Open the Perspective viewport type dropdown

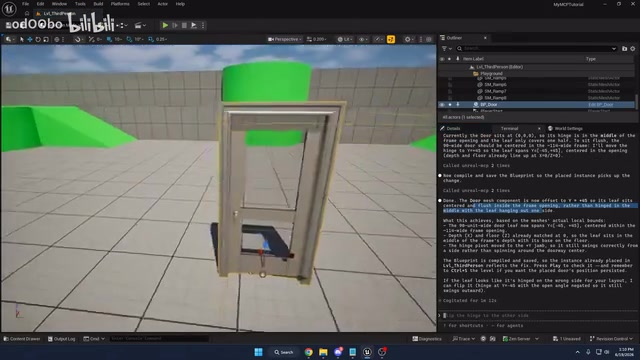(284, 40)
